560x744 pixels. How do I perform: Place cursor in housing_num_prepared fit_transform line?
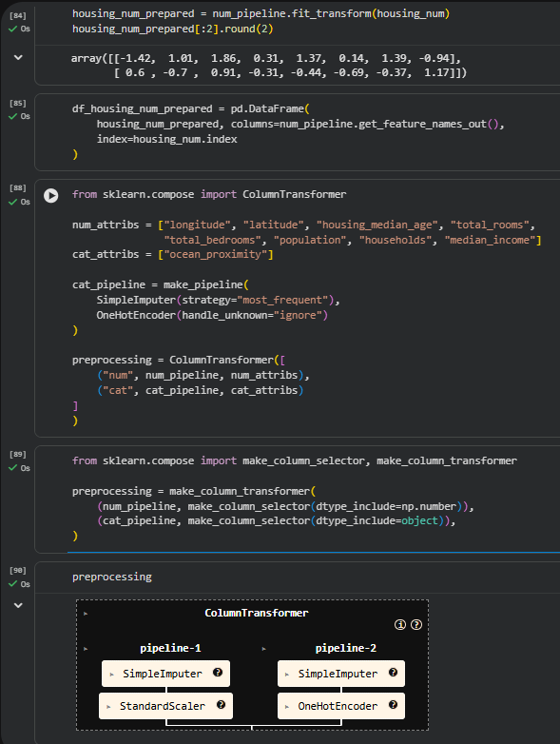tap(261, 13)
